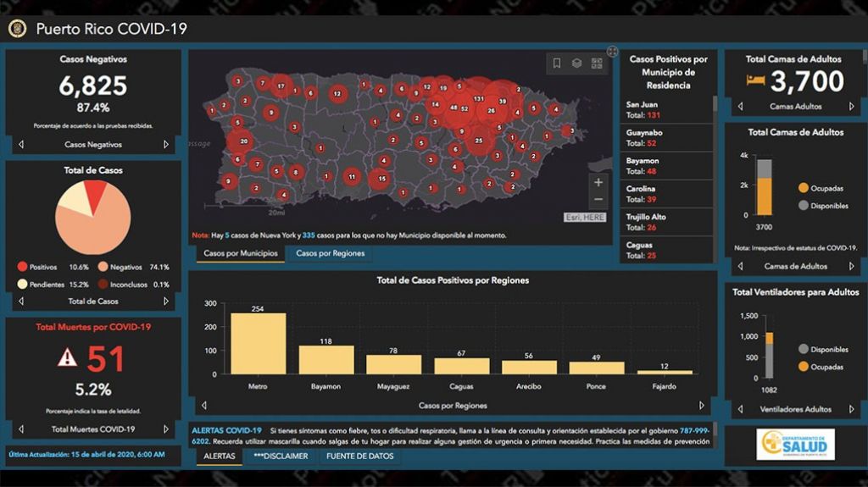This screenshot has height=487, width=868.
Task: Open the FUENTE DE DATOS tab
Action: click(359, 456)
